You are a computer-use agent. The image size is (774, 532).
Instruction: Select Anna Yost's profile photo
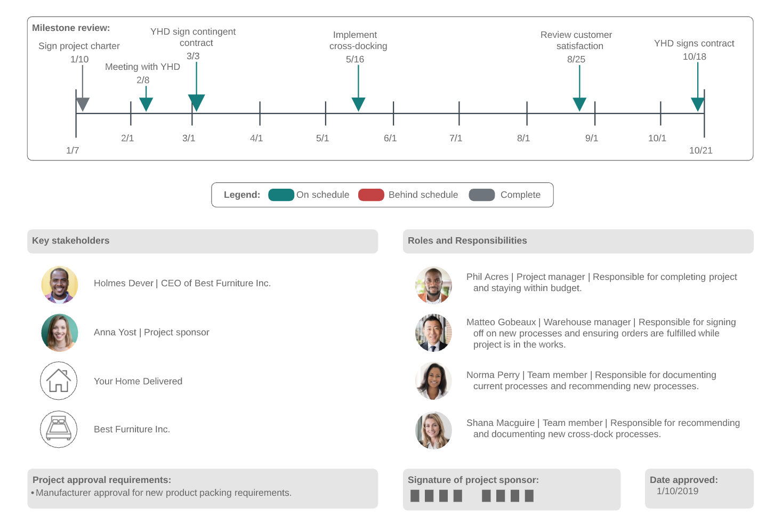pyautogui.click(x=60, y=333)
